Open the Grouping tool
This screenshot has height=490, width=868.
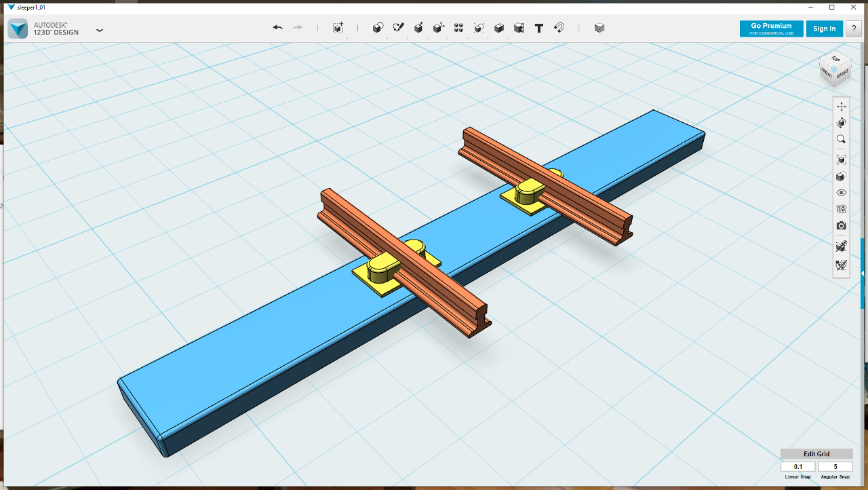coord(479,28)
